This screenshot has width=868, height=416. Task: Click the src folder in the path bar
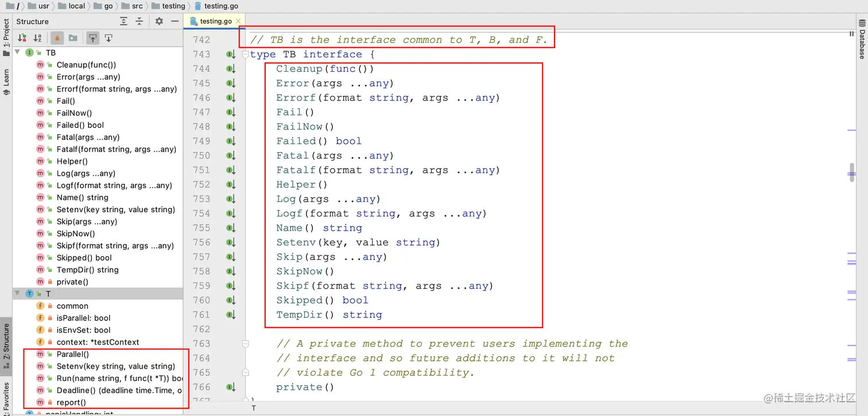[131, 6]
